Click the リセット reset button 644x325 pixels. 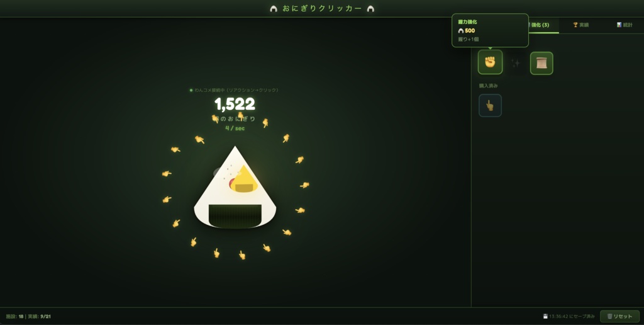(x=619, y=316)
